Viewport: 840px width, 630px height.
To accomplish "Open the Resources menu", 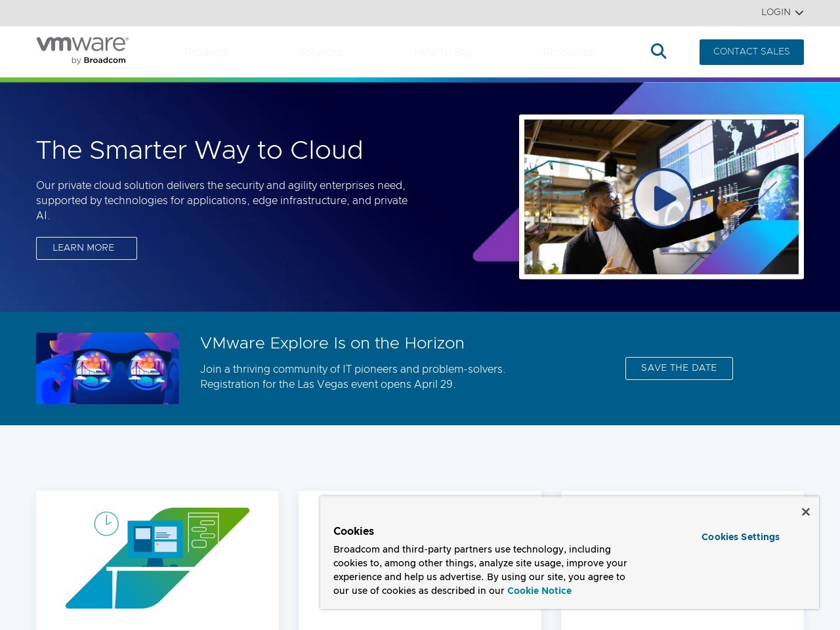I will click(x=568, y=52).
